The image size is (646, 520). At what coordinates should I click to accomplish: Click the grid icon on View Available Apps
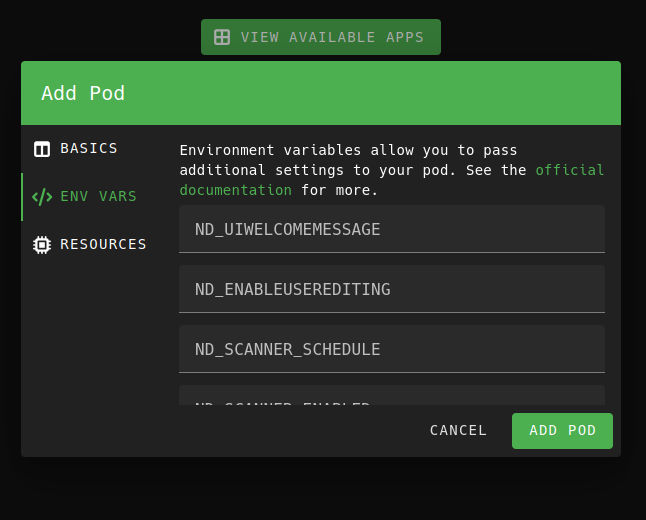(222, 37)
